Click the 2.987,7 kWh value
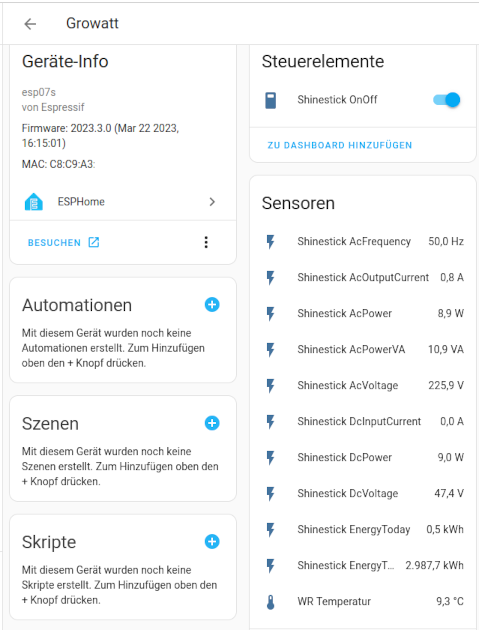The image size is (479, 630). point(434,565)
